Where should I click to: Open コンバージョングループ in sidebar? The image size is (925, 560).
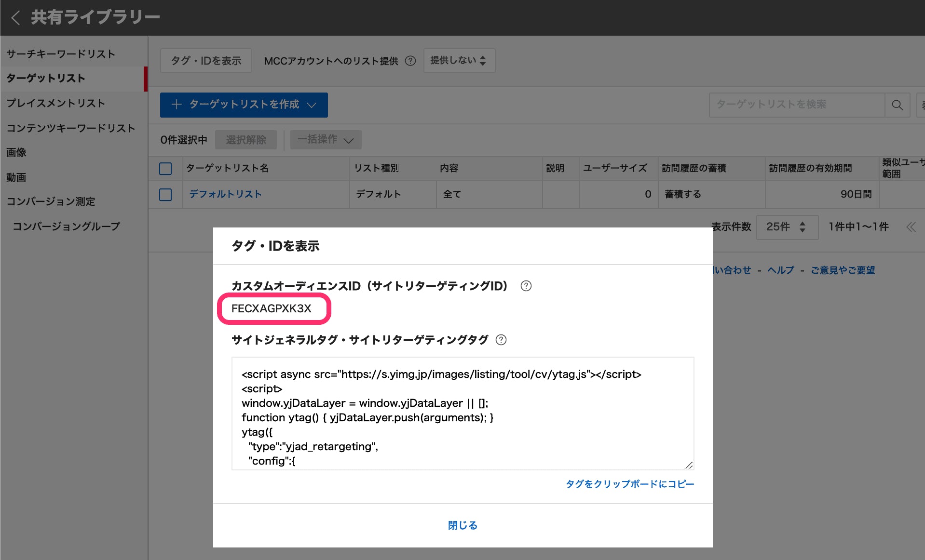click(66, 227)
